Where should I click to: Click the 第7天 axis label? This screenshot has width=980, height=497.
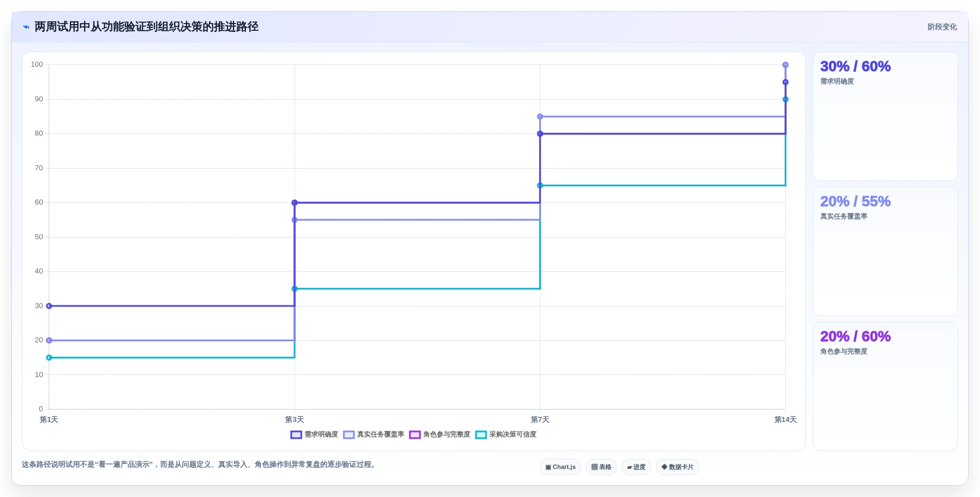pos(540,420)
